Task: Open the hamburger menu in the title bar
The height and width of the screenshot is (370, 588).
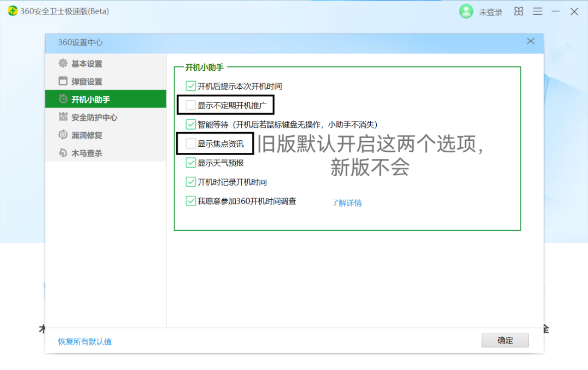Action: [538, 11]
